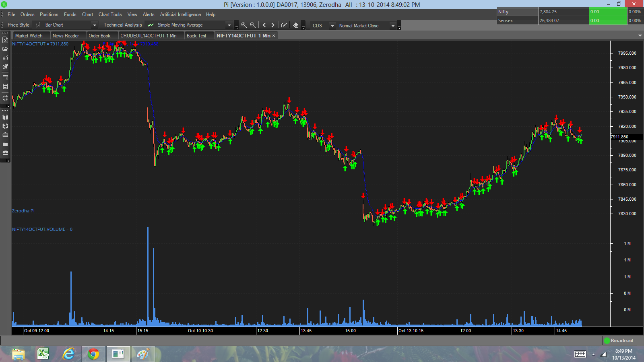Open the Simple Moving Average indicator dropdown
644x362 pixels.
(x=229, y=25)
